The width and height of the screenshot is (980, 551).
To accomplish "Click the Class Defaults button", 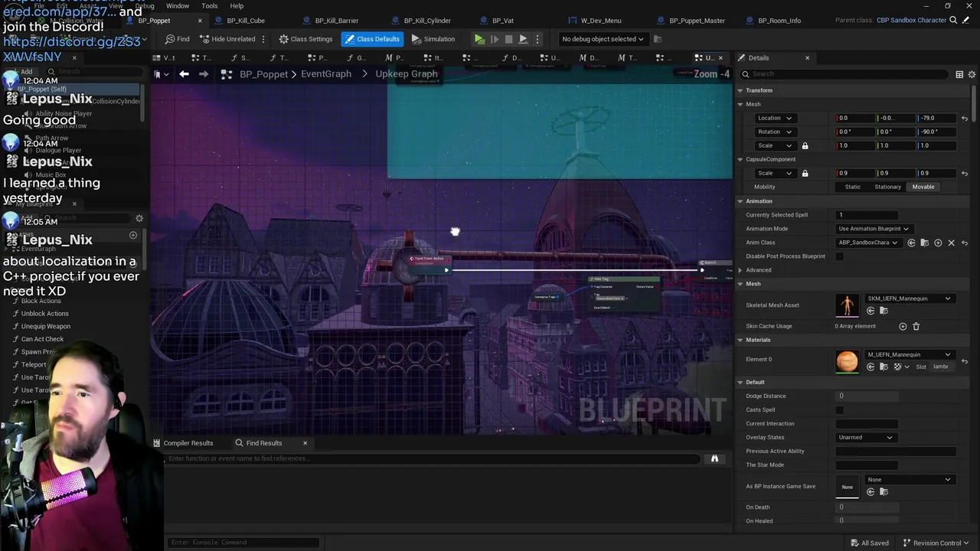I will tap(372, 39).
